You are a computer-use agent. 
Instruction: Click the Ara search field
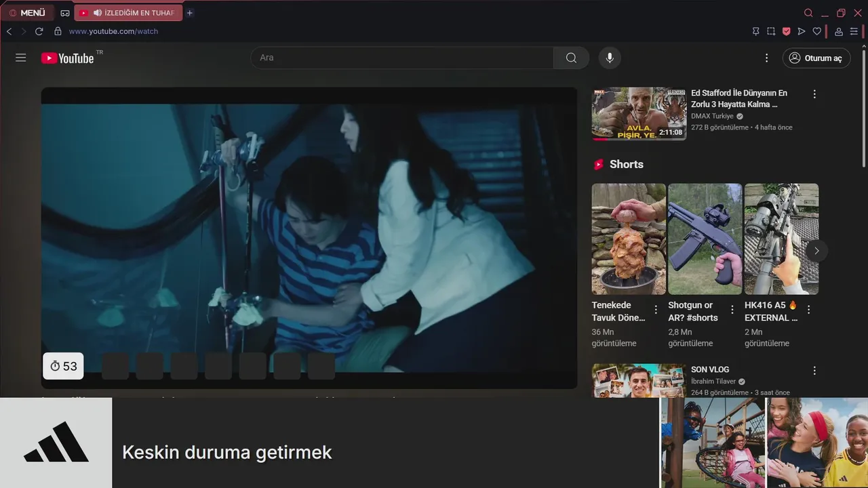coord(402,58)
